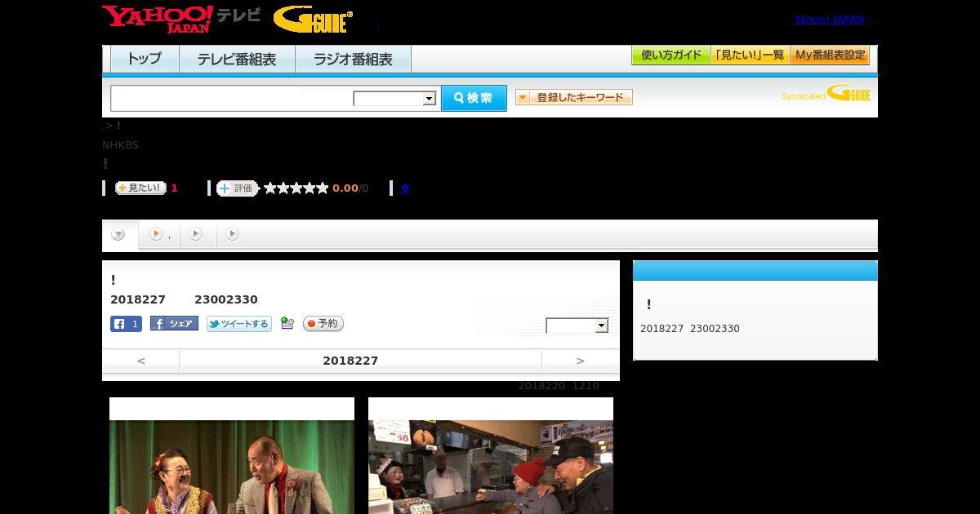The height and width of the screenshot is (514, 980).
Task: Focus the keyword search text field
Action: (232, 98)
